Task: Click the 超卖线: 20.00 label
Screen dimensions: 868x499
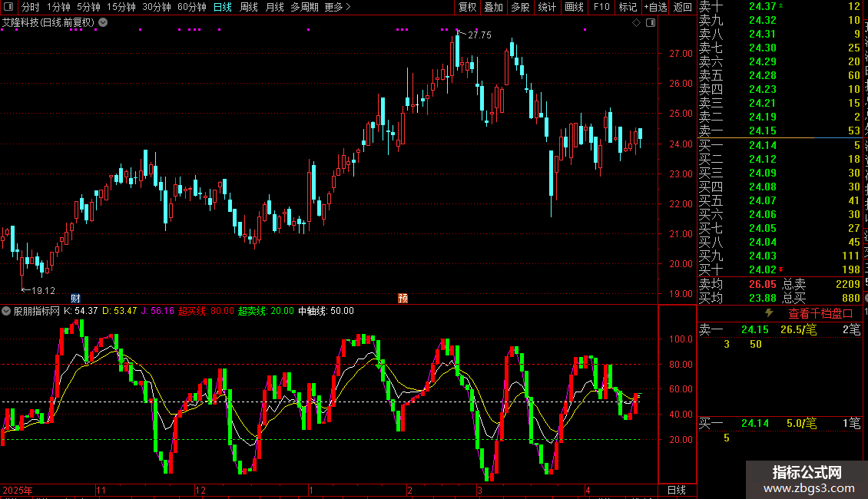Action: click(266, 311)
